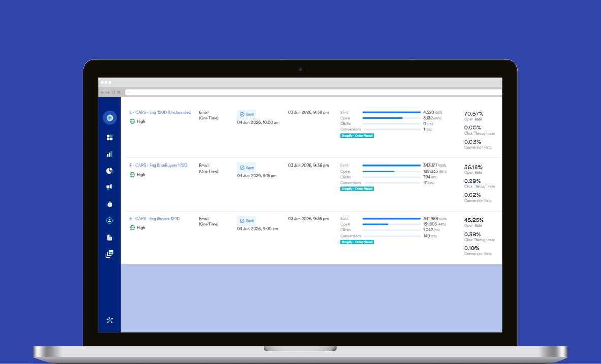Click the browser forward arrow
This screenshot has height=364, width=601.
(108, 92)
